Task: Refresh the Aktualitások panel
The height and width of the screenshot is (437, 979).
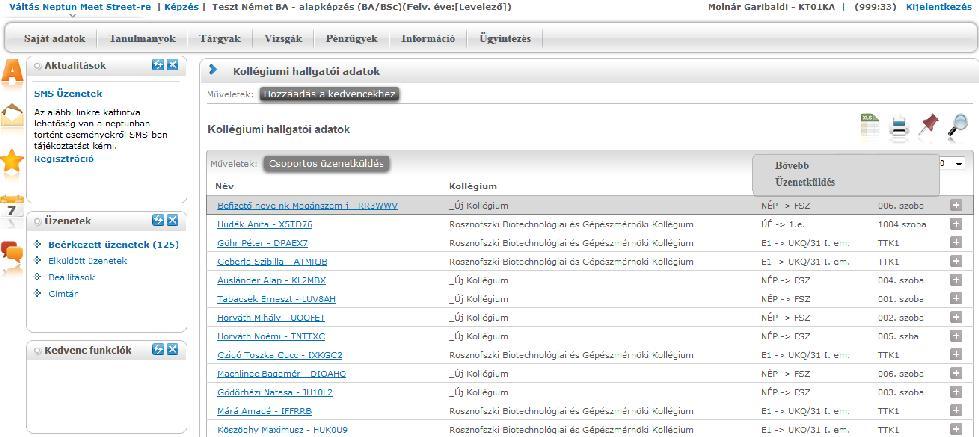Action: pos(158,65)
